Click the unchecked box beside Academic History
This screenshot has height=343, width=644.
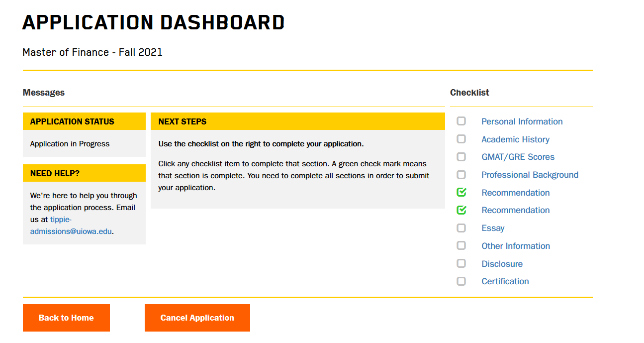(461, 139)
